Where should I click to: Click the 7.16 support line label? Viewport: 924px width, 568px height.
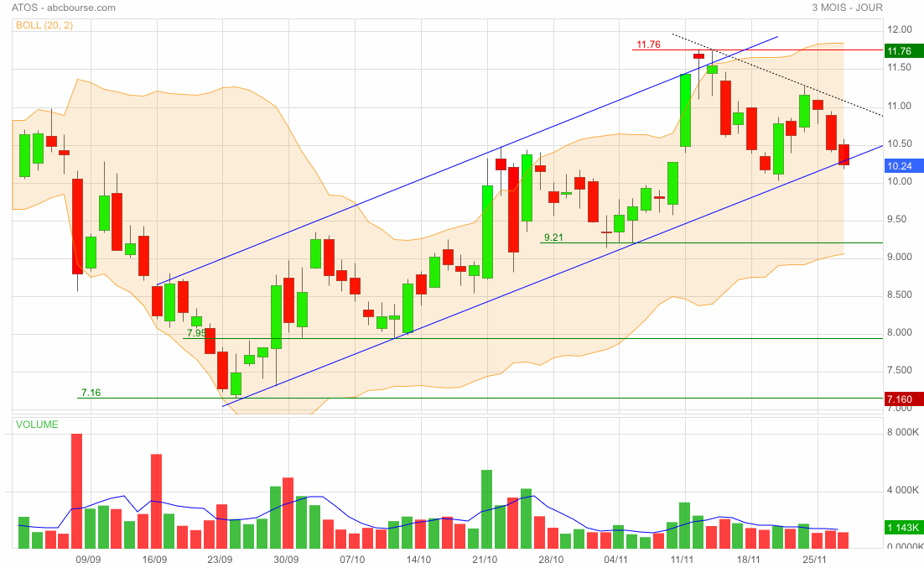point(91,393)
